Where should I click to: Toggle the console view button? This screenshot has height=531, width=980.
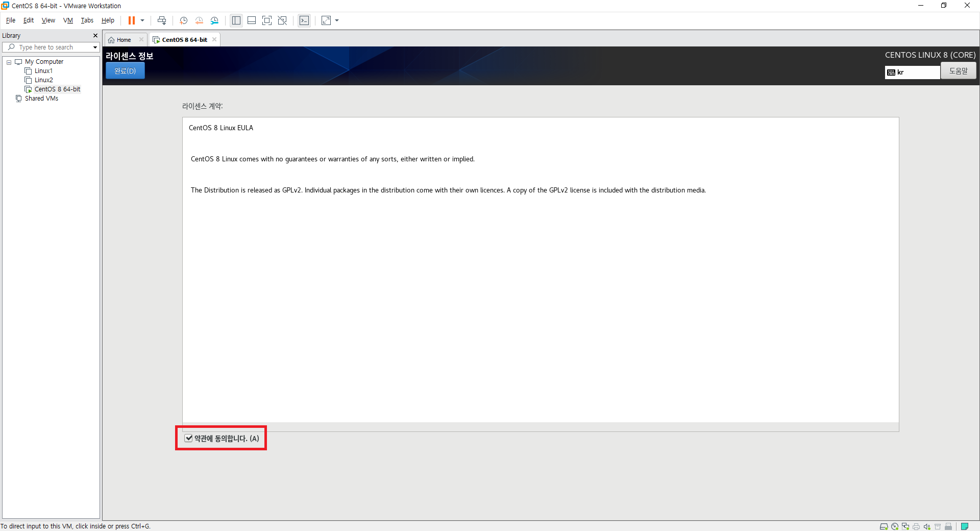coord(304,20)
